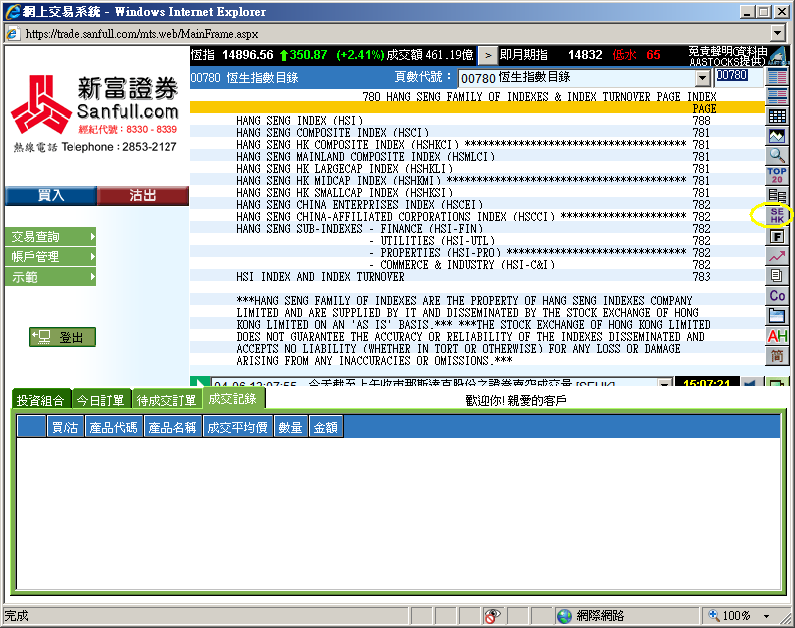This screenshot has height=628, width=795.
Task: Open the AH shares icon
Action: 777,336
